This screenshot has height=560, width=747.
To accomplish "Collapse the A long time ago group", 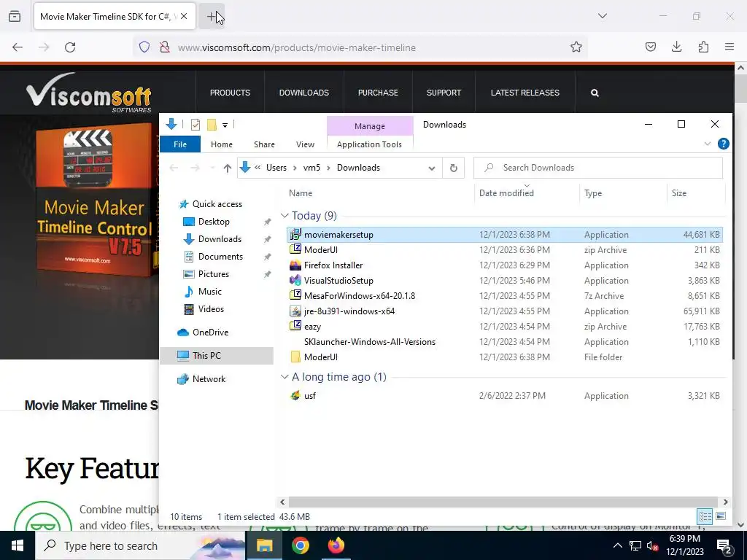I will click(285, 377).
